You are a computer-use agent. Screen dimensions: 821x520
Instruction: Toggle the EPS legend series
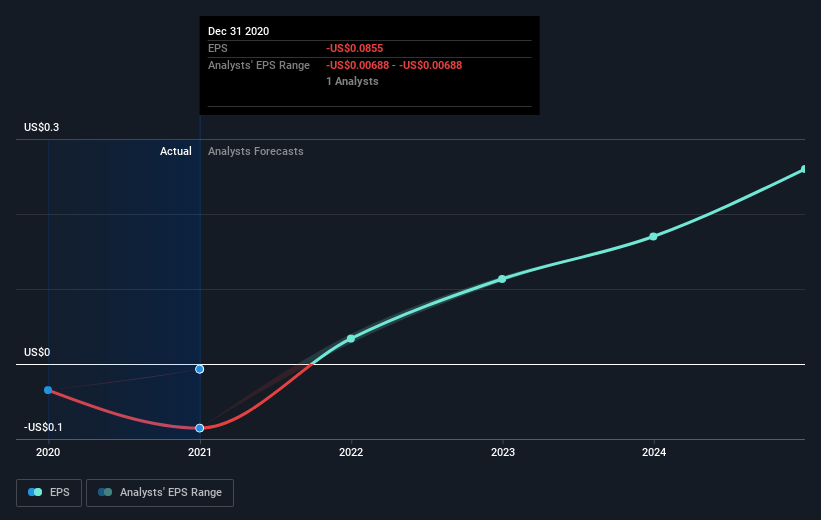tap(49, 492)
